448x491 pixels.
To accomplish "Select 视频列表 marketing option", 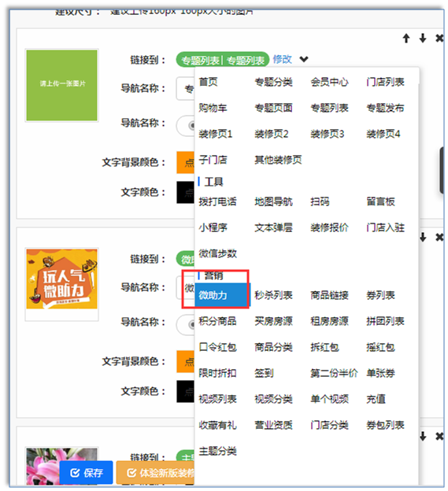I will pos(218,399).
